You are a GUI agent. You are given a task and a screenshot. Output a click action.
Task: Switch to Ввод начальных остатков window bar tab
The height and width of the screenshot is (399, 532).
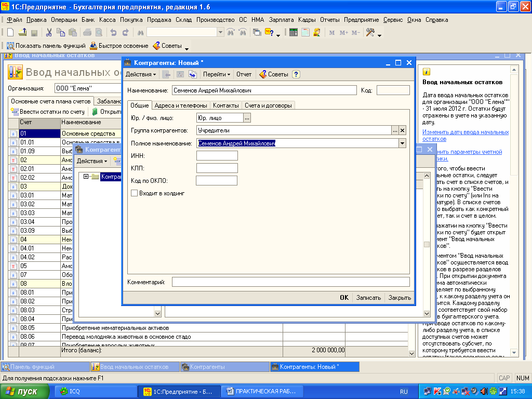coord(135,367)
